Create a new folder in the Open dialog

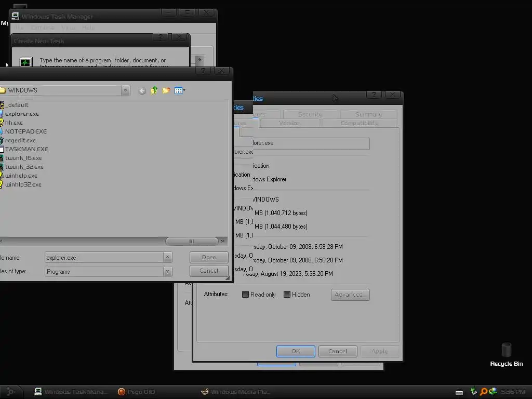pos(166,90)
